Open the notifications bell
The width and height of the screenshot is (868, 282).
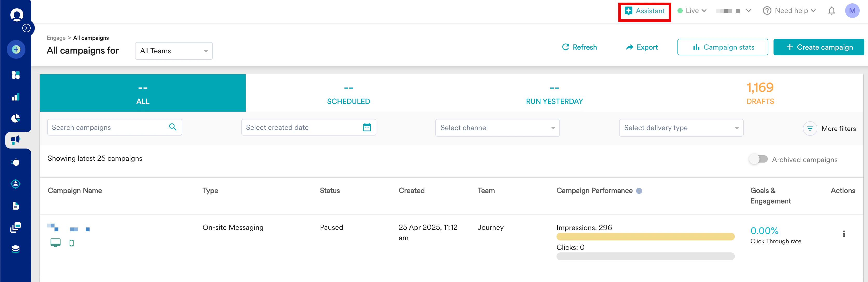(x=831, y=11)
